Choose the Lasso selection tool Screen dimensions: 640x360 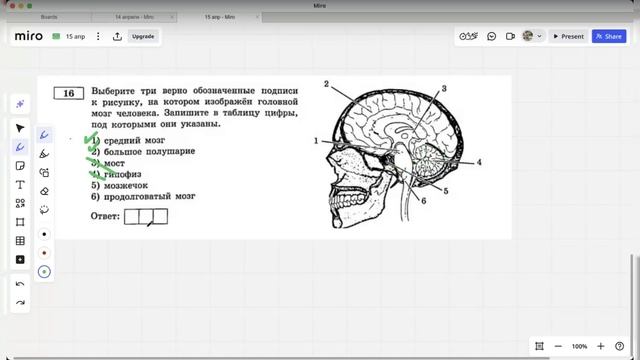tap(44, 210)
